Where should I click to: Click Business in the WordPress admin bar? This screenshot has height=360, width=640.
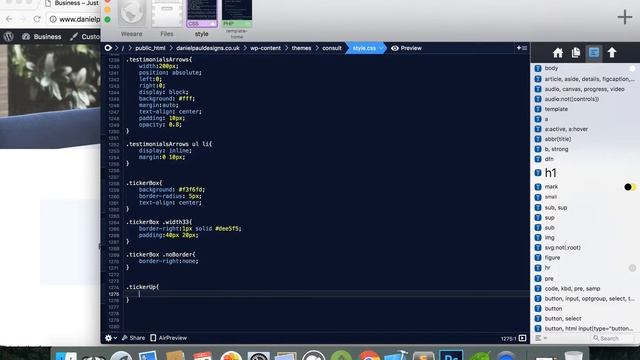[47, 37]
